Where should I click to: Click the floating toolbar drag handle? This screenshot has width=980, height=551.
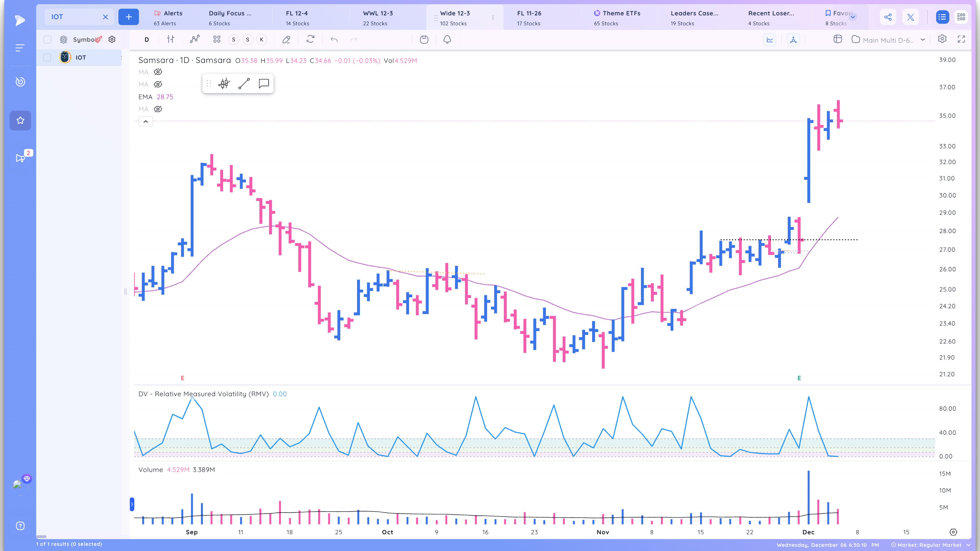[209, 84]
